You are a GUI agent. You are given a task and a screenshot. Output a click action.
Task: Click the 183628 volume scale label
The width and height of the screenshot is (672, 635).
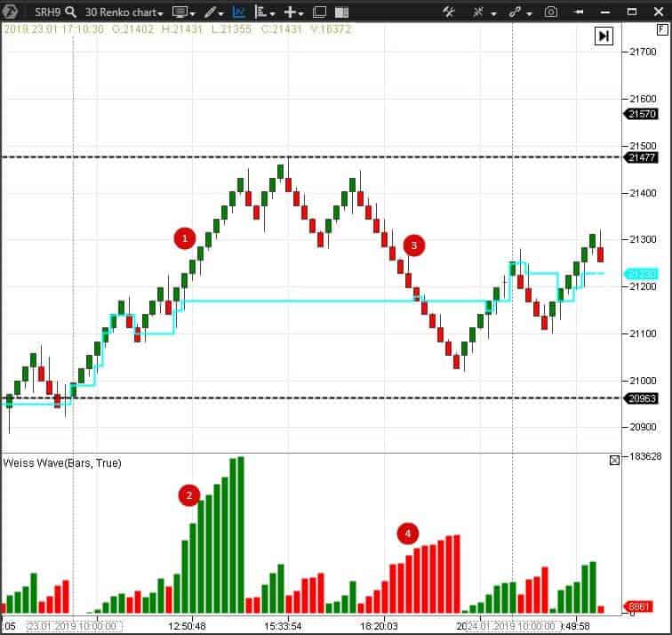[x=645, y=456]
